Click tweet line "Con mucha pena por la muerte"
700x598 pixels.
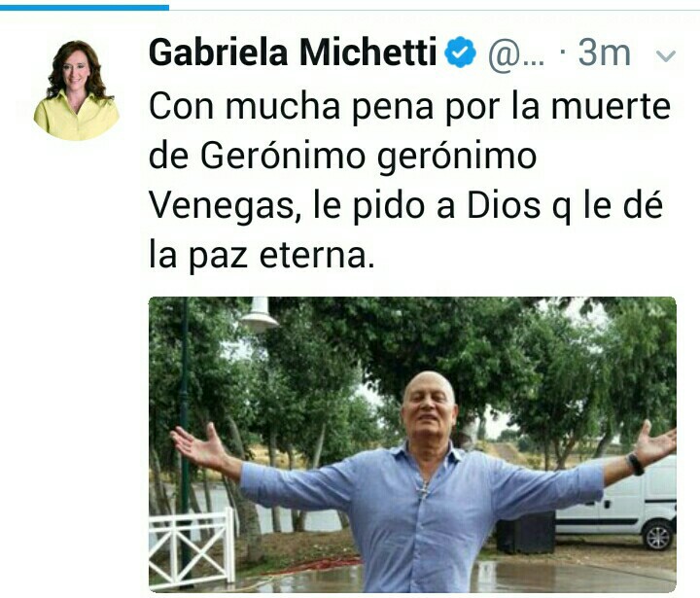click(x=409, y=108)
